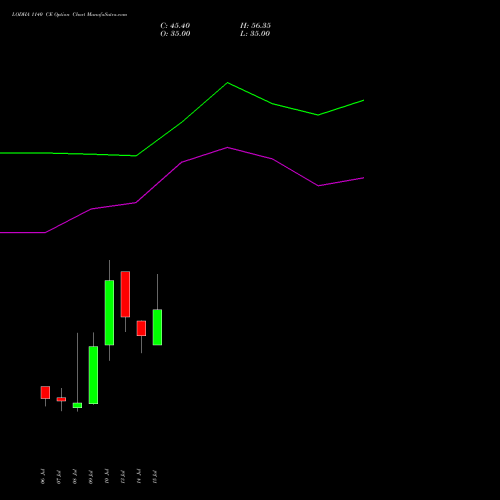Click the low value 'L: 35.00'

pyautogui.click(x=255, y=34)
